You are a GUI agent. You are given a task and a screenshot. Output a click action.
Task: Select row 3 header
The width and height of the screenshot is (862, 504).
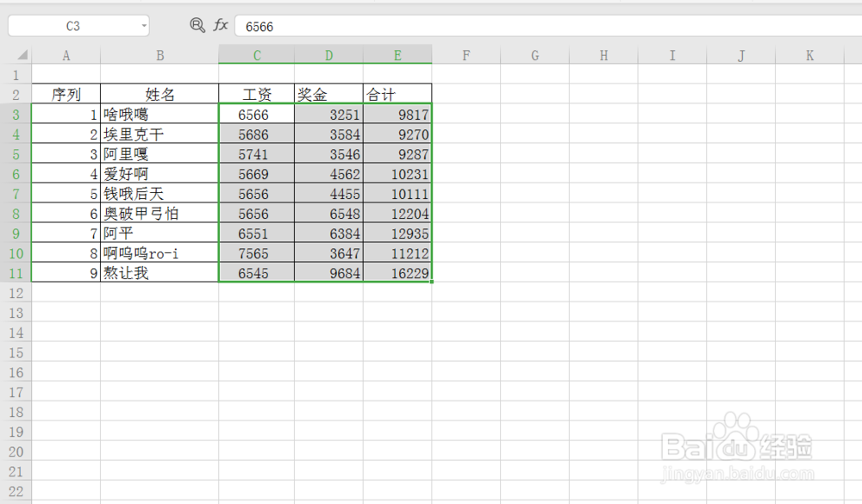click(x=16, y=115)
